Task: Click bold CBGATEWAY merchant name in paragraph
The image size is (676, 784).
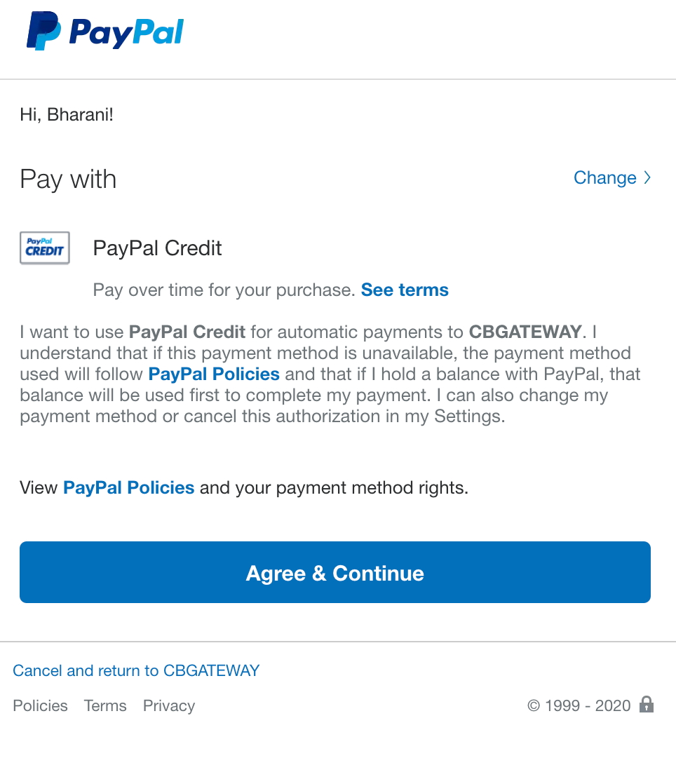Action: [x=525, y=332]
